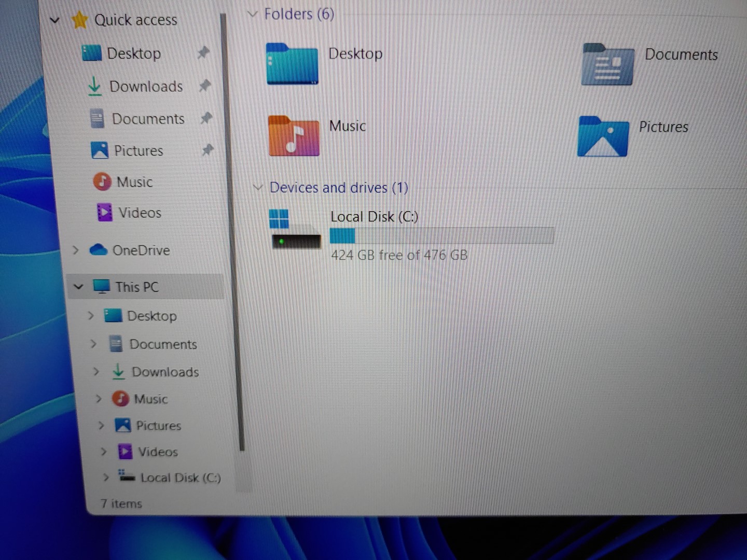
Task: Expand the OneDrive node
Action: (75, 250)
